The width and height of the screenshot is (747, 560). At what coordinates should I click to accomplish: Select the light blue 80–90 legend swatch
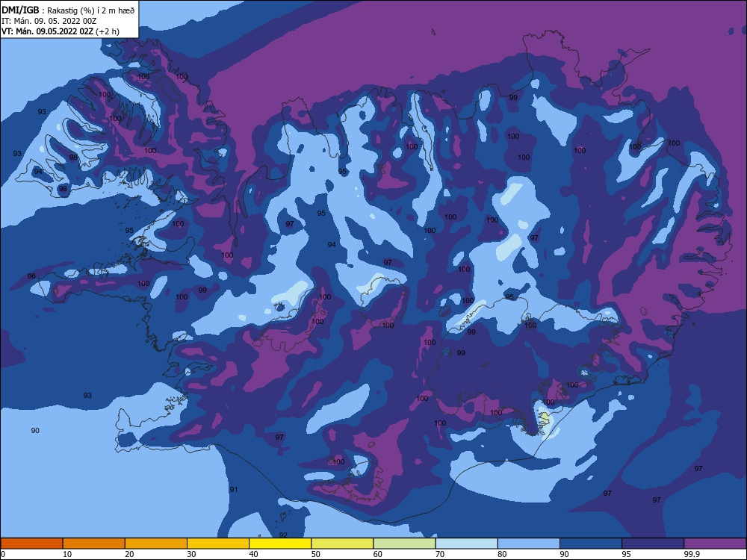[529, 544]
